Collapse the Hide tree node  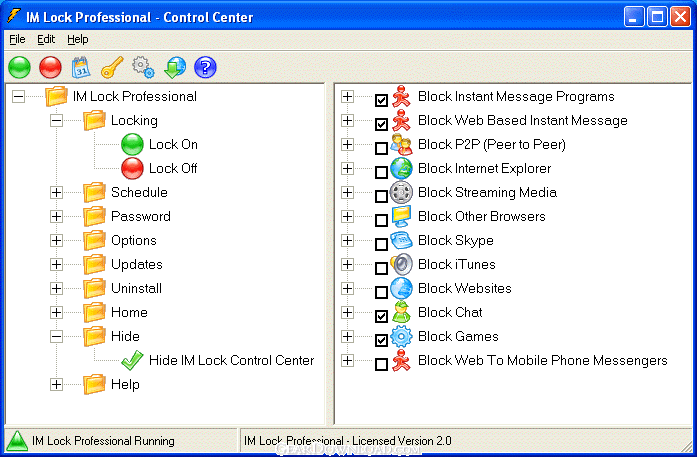click(x=56, y=337)
